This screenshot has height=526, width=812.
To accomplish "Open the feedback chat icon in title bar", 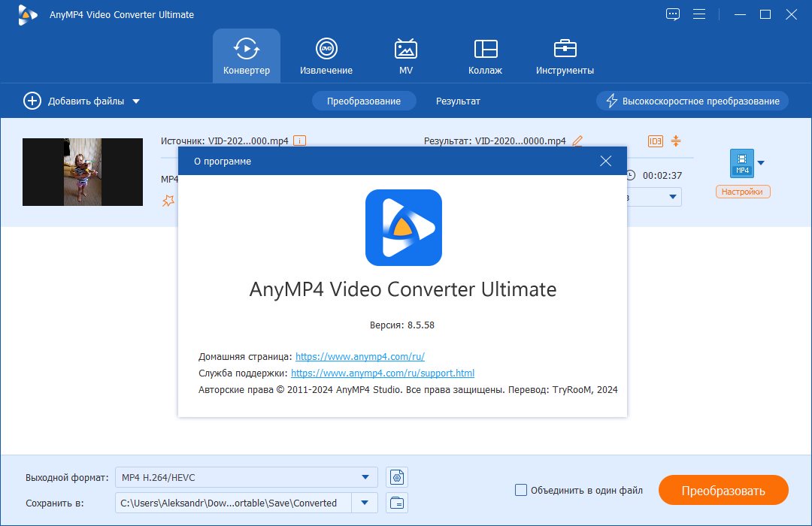I will pyautogui.click(x=673, y=14).
